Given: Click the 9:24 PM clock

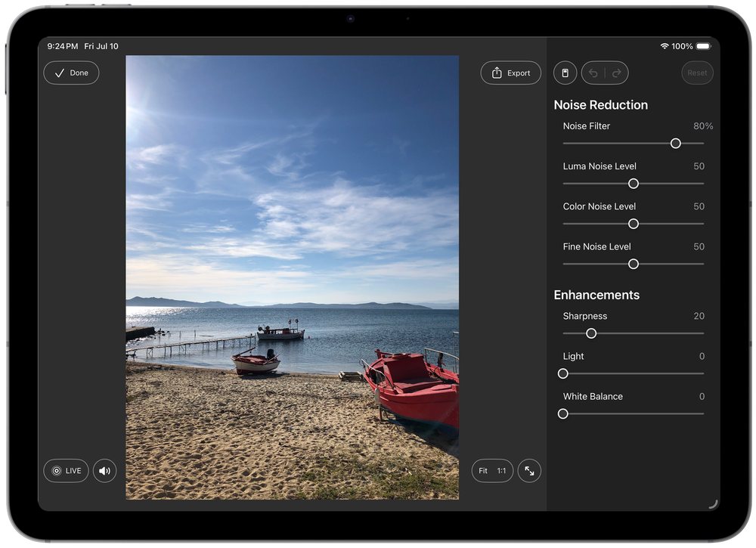Looking at the screenshot, I should coord(62,46).
